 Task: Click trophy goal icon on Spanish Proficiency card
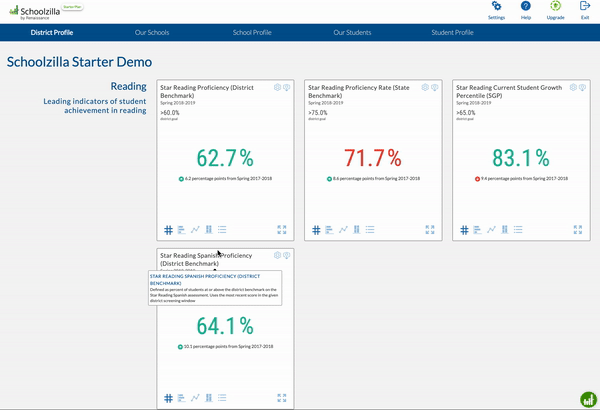pyautogui.click(x=286, y=255)
